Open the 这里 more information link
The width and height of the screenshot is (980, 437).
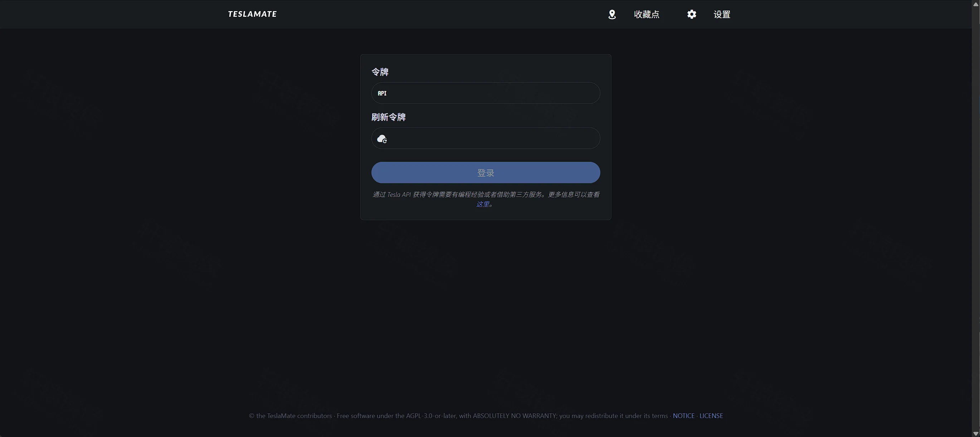483,204
